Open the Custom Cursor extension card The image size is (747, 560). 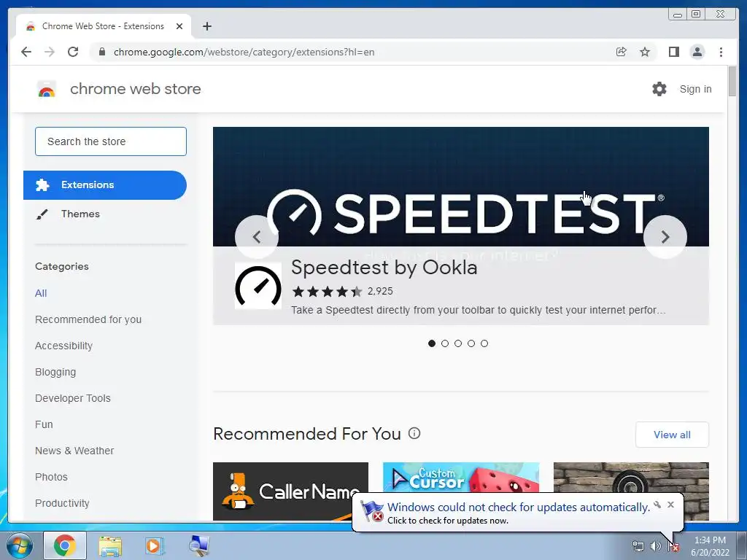tap(461, 477)
